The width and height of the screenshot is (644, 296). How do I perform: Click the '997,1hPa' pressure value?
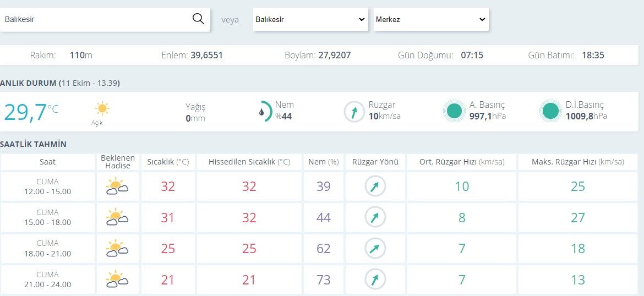coord(488,116)
